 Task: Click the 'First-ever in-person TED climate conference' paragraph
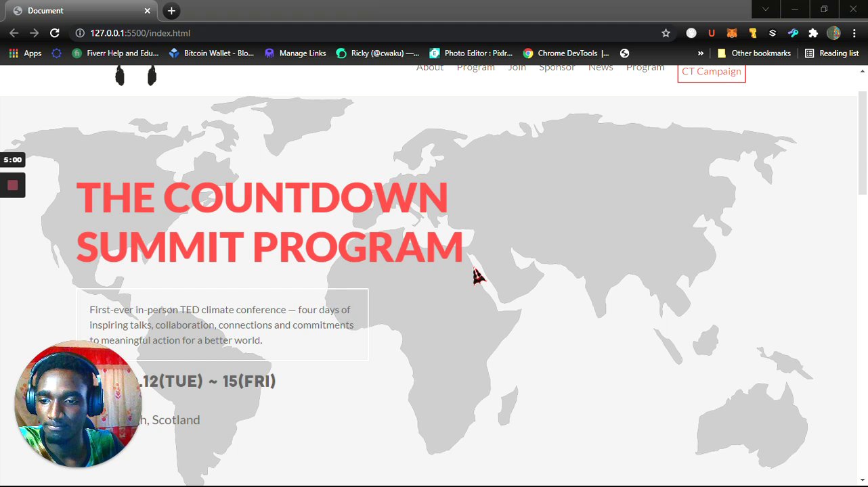pos(222,325)
